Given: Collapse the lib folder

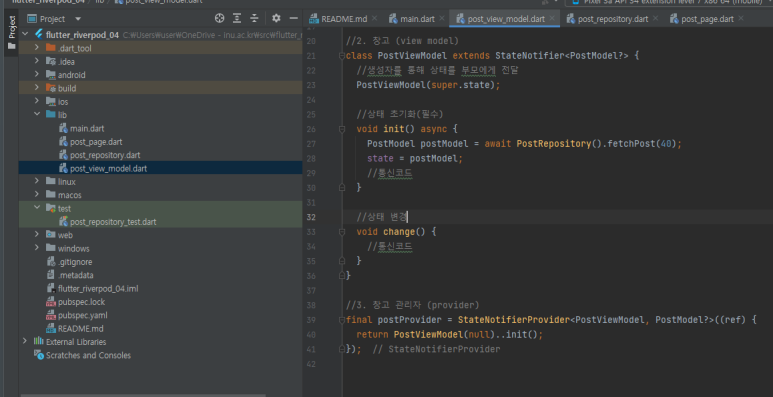Looking at the screenshot, I should [37, 114].
